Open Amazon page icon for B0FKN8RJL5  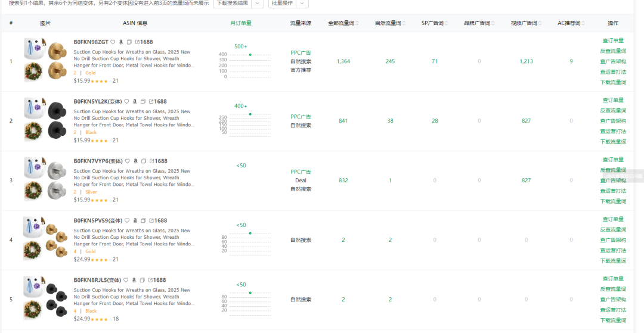coord(134,280)
